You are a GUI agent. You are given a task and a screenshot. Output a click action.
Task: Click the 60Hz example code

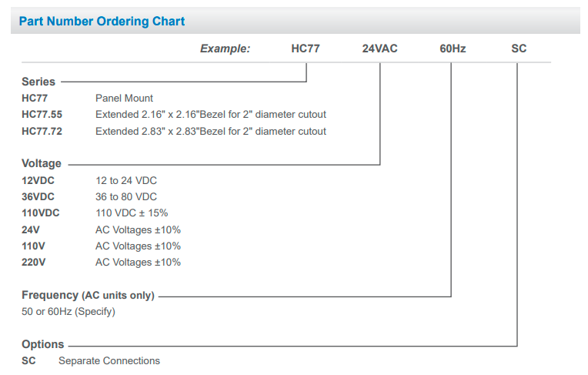[453, 49]
